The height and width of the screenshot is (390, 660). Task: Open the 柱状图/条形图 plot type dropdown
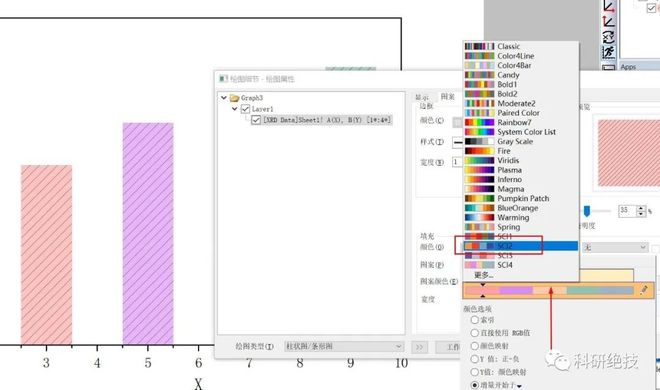[x=344, y=346]
